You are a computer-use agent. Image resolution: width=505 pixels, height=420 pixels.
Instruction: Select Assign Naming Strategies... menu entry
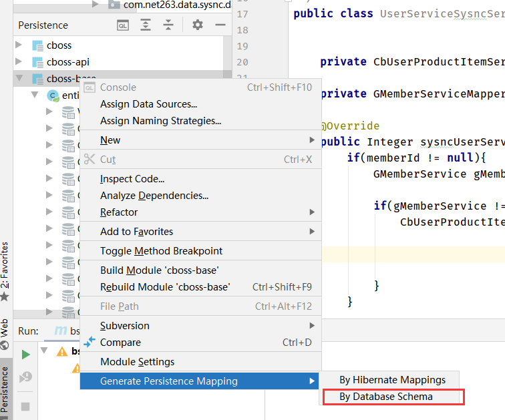[200, 121]
